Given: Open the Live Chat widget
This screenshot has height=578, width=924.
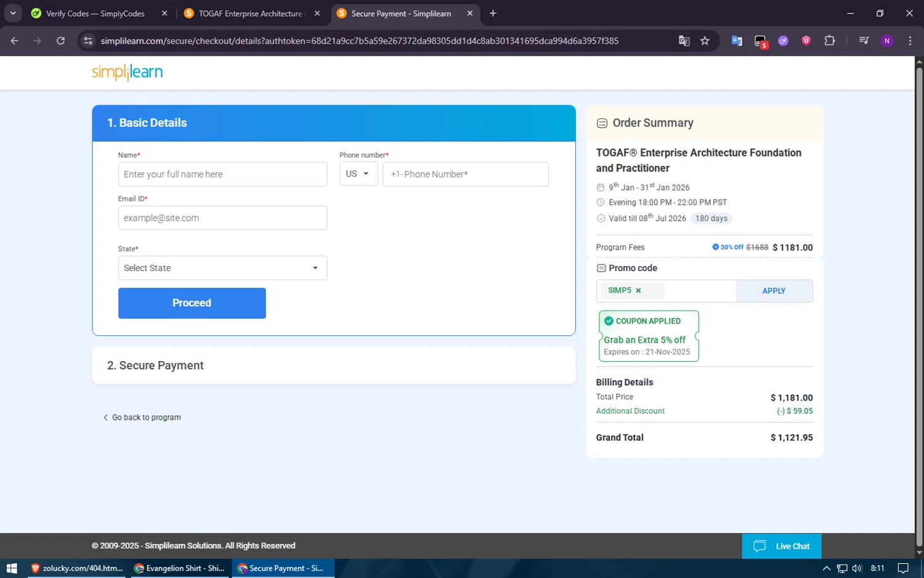Looking at the screenshot, I should 782,546.
